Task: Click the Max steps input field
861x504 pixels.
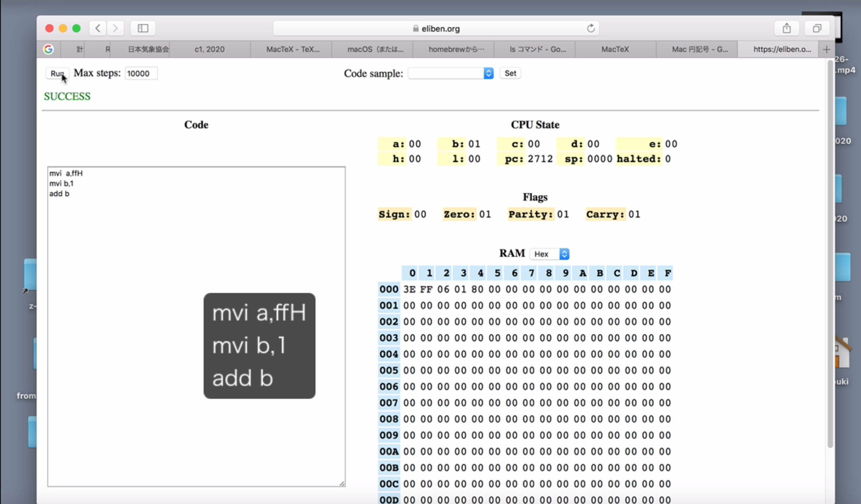Action: tap(141, 73)
